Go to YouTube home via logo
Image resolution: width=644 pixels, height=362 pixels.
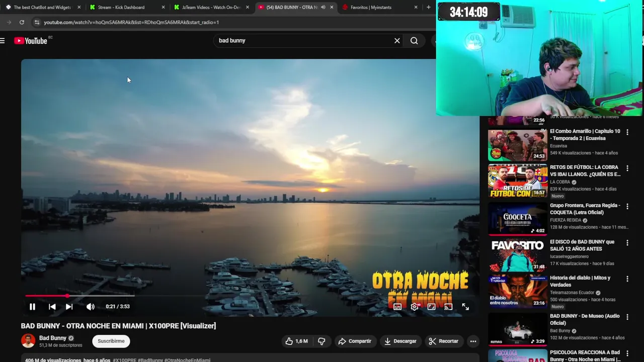(31, 41)
